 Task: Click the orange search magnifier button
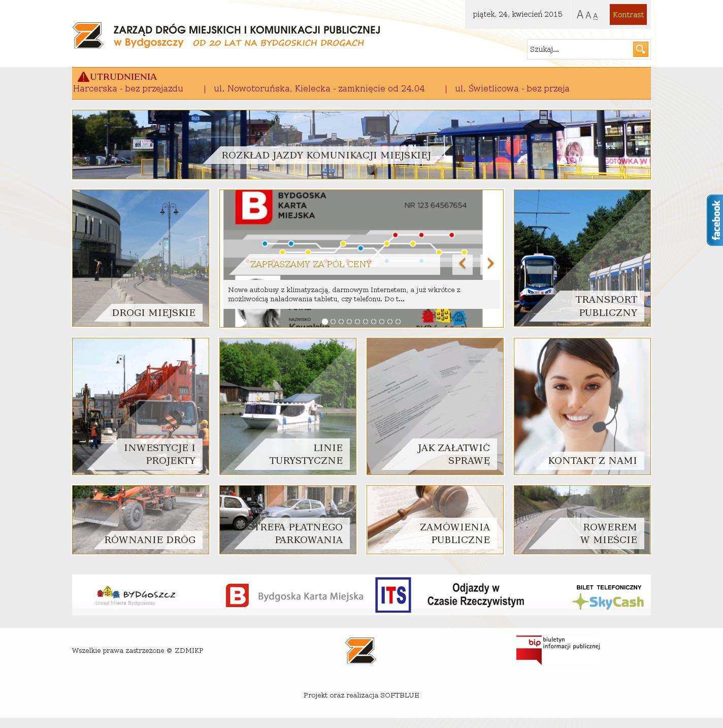coord(640,49)
